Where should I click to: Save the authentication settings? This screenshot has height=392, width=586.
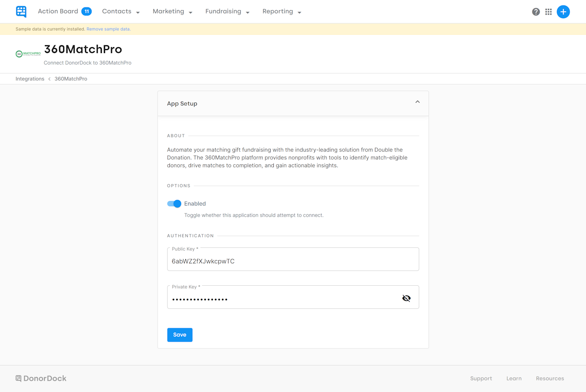pyautogui.click(x=179, y=335)
